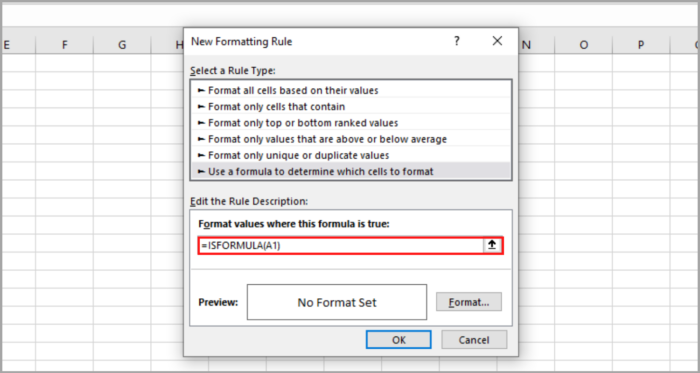The height and width of the screenshot is (373, 700).
Task: Close the New Formatting Rule dialog
Action: [497, 41]
